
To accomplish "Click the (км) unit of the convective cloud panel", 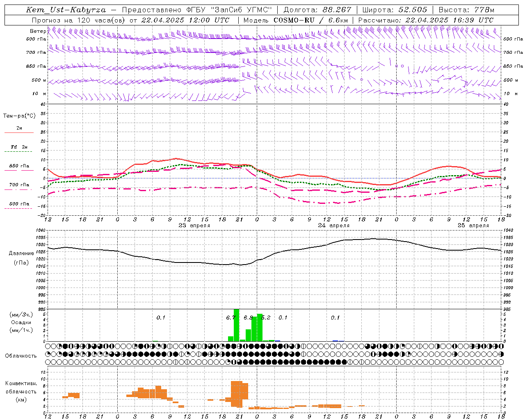I will 21,399.
